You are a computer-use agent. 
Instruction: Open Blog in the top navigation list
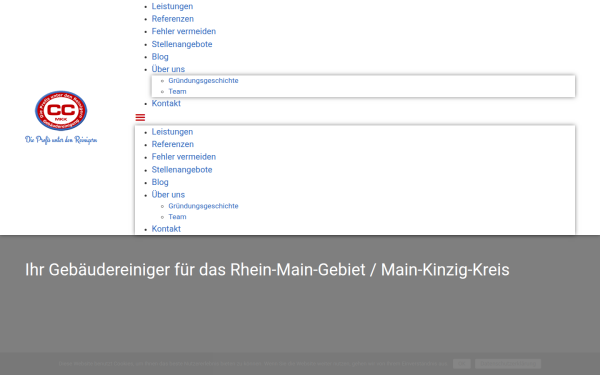160,57
